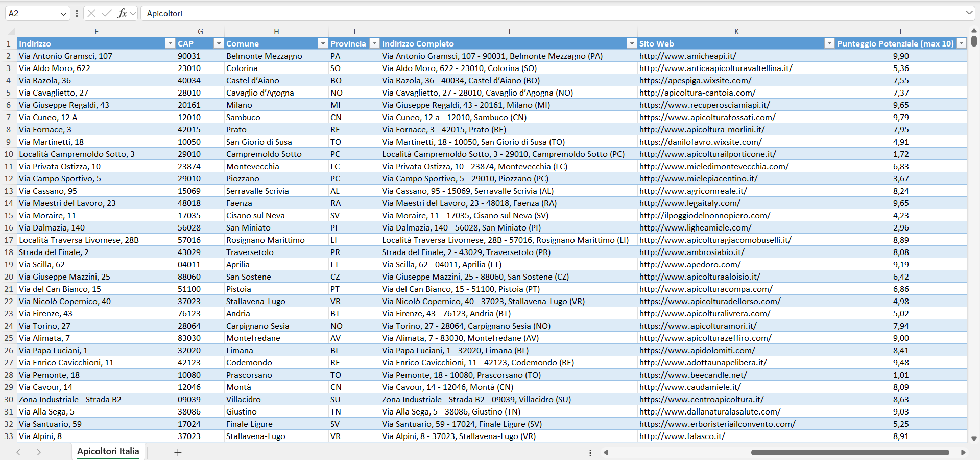Click the cancel entry X icon in formula bar

91,13
